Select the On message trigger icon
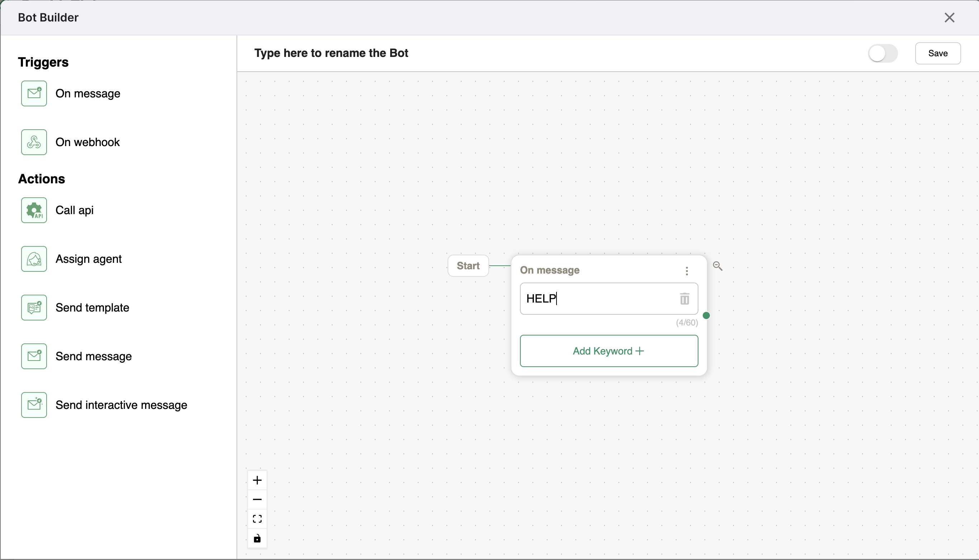This screenshot has width=979, height=560. pyautogui.click(x=34, y=93)
